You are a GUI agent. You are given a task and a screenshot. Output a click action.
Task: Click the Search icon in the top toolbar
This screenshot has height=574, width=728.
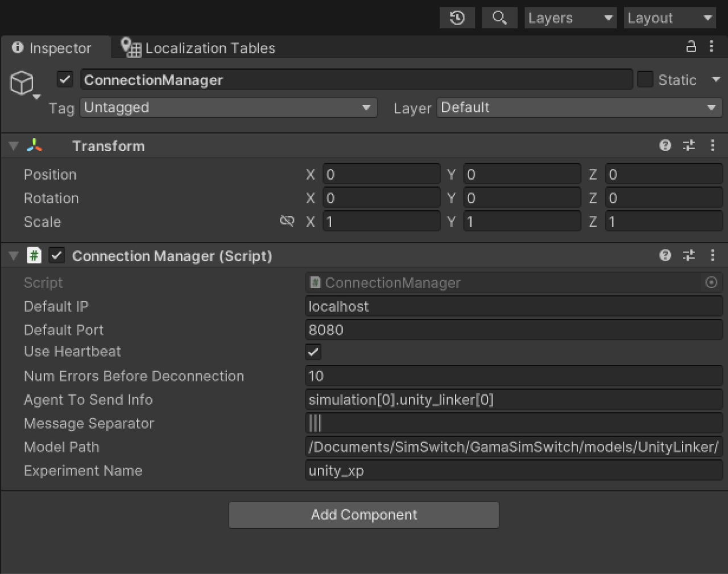pos(499,18)
